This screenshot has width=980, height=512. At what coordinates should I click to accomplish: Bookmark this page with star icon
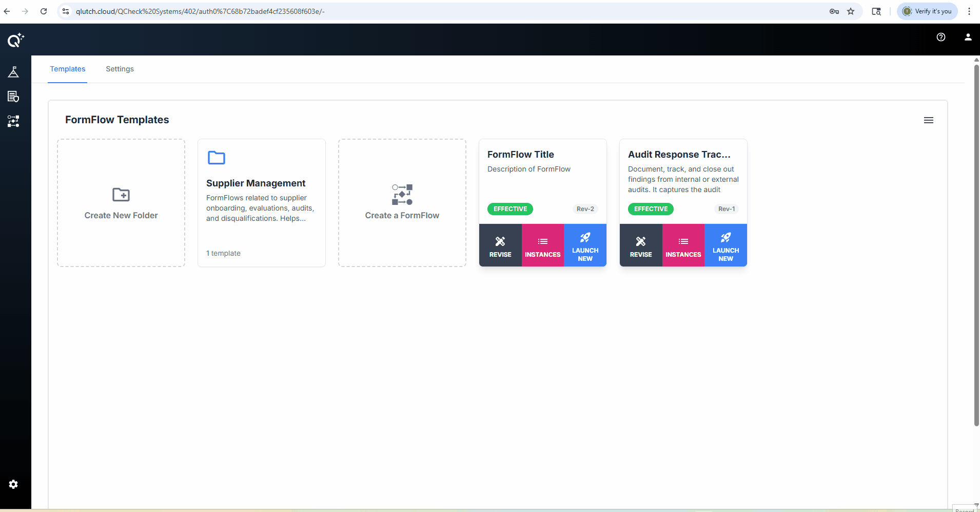[x=851, y=11]
